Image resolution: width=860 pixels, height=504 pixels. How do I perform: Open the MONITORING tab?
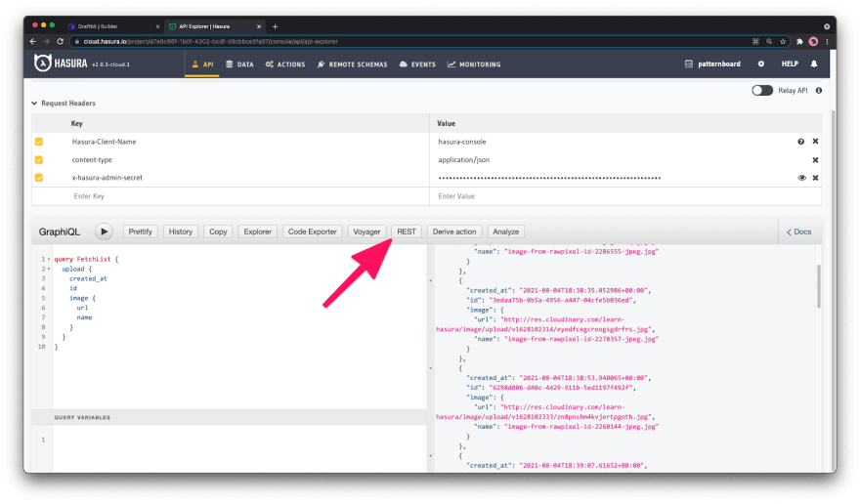[x=474, y=64]
